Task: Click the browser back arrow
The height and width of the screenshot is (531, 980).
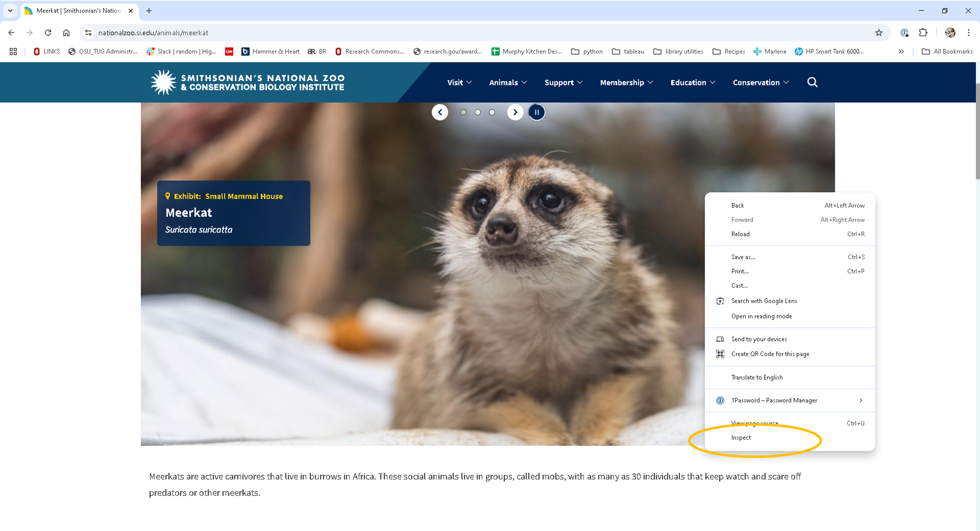Action: click(11, 33)
